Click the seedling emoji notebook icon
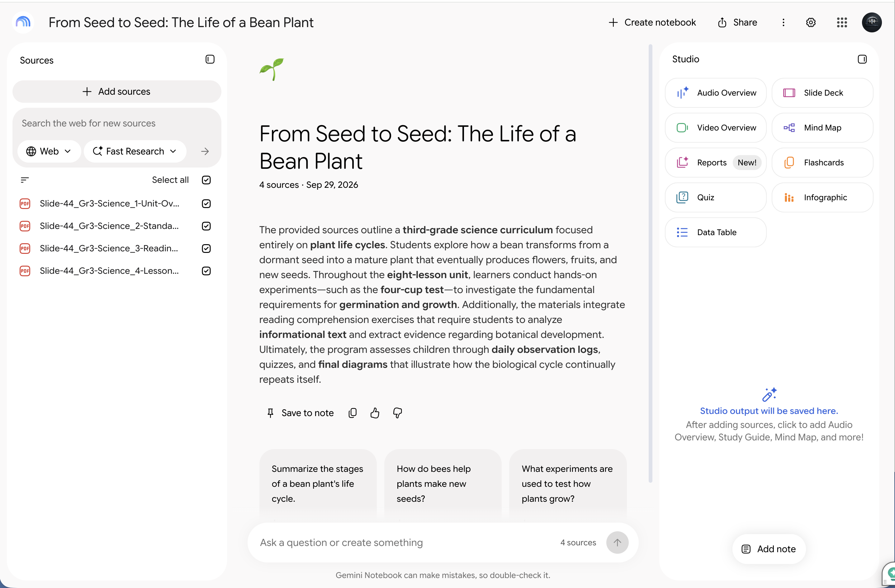 pos(272,69)
